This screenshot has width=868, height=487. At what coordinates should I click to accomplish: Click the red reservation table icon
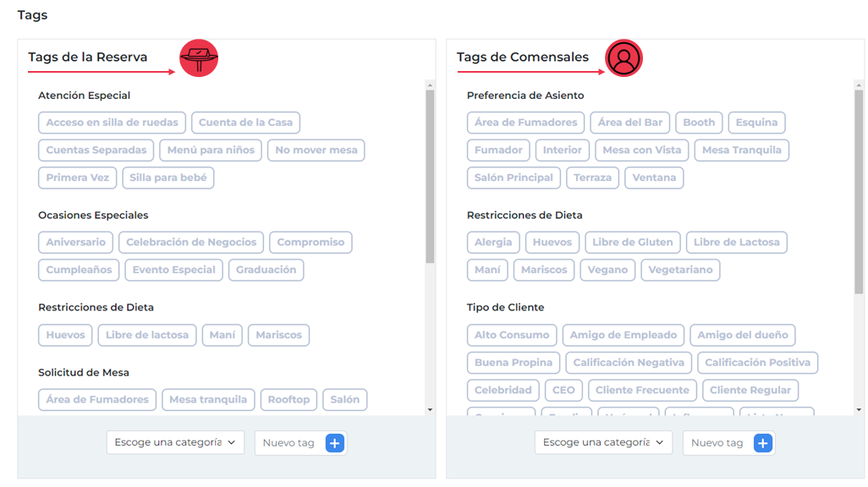click(x=199, y=58)
